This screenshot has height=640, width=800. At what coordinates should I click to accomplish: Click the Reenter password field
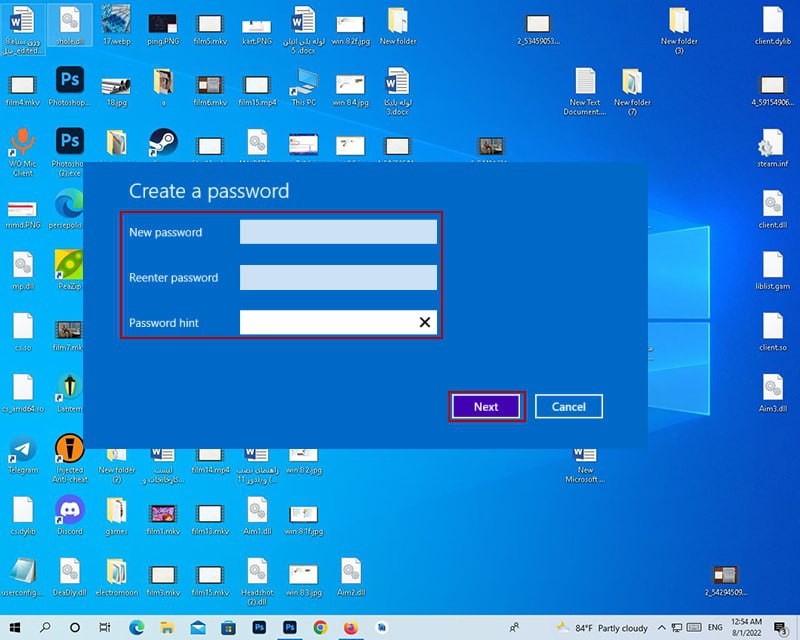pos(338,278)
